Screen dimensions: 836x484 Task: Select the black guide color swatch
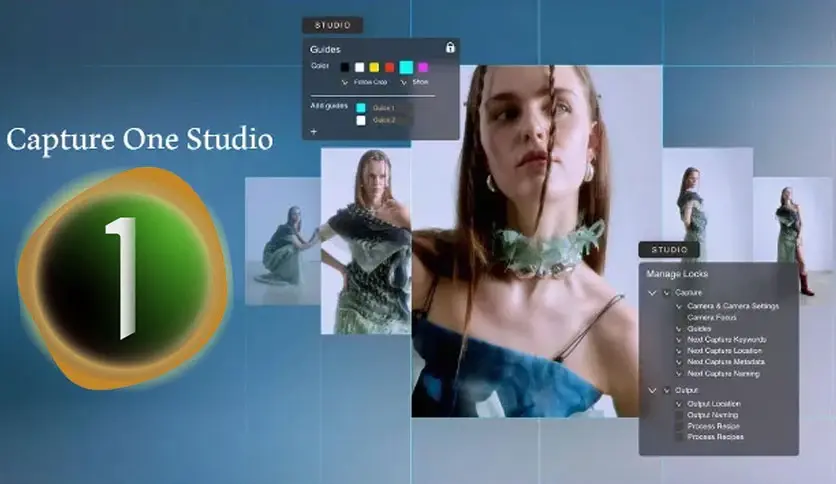coord(345,67)
